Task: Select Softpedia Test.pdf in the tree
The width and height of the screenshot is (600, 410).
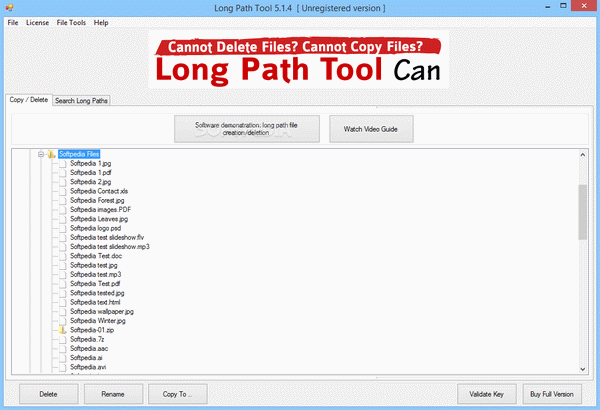Action: tap(95, 284)
